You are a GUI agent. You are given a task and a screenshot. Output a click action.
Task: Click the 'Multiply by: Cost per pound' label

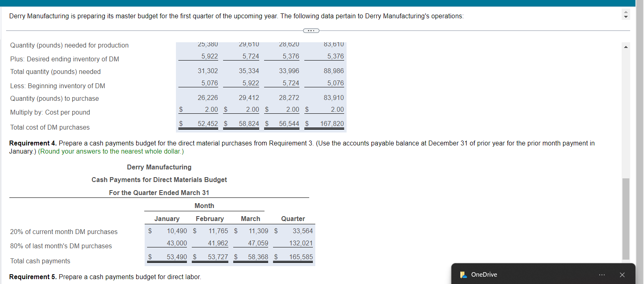coord(50,112)
